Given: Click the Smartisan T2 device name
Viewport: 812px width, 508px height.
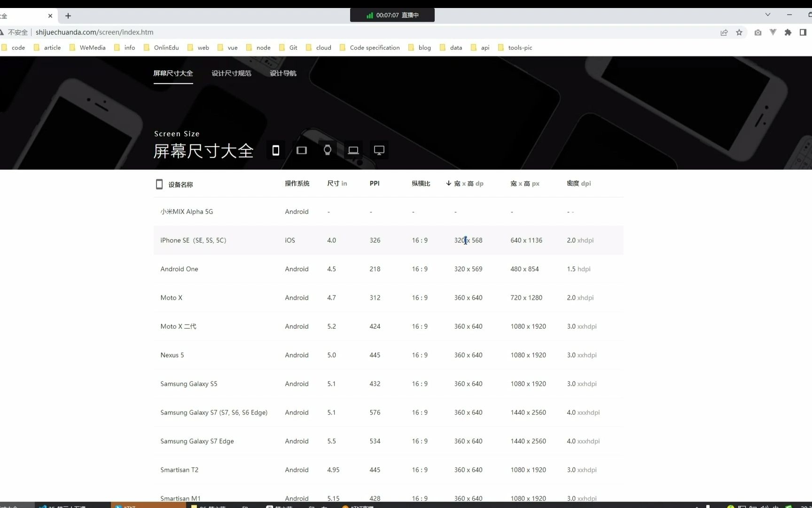Looking at the screenshot, I should 180,470.
